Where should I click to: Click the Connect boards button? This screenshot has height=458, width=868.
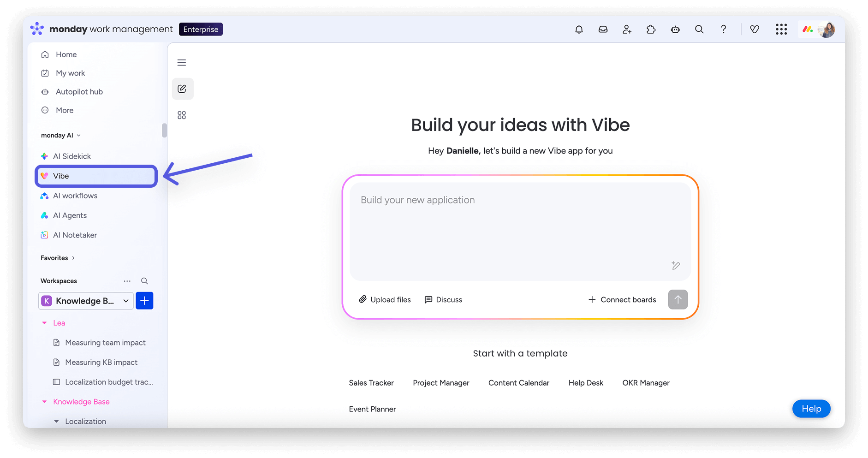(622, 300)
